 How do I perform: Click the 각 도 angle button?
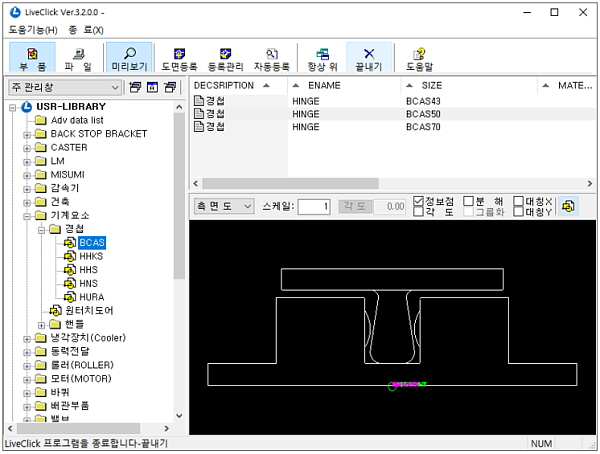coord(355,207)
